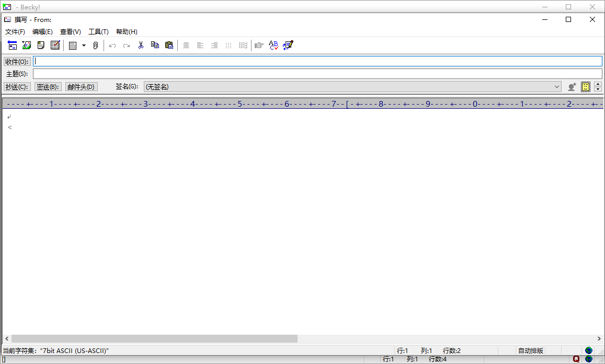Click the 抄送(C): button

click(17, 87)
